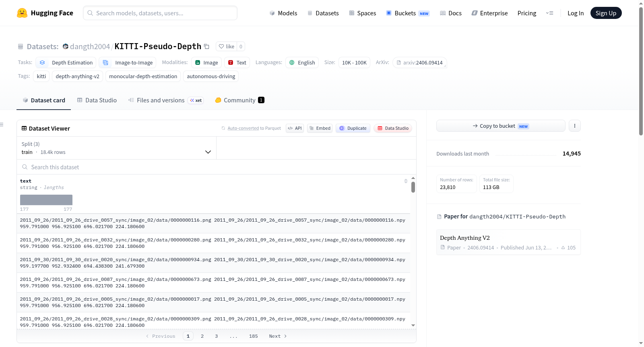Viewport: 644px width, 347px height.
Task: Select the row with drive_0020 image 0000000934
Action: coord(213,263)
